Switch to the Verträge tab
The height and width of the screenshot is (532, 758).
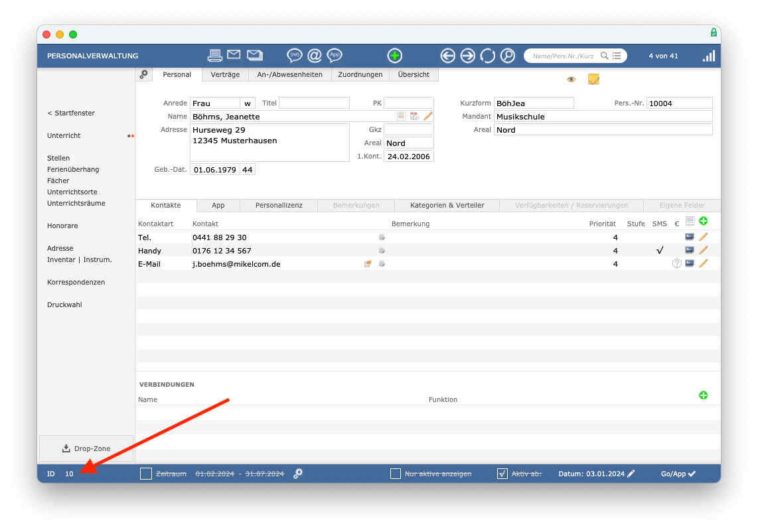point(225,74)
